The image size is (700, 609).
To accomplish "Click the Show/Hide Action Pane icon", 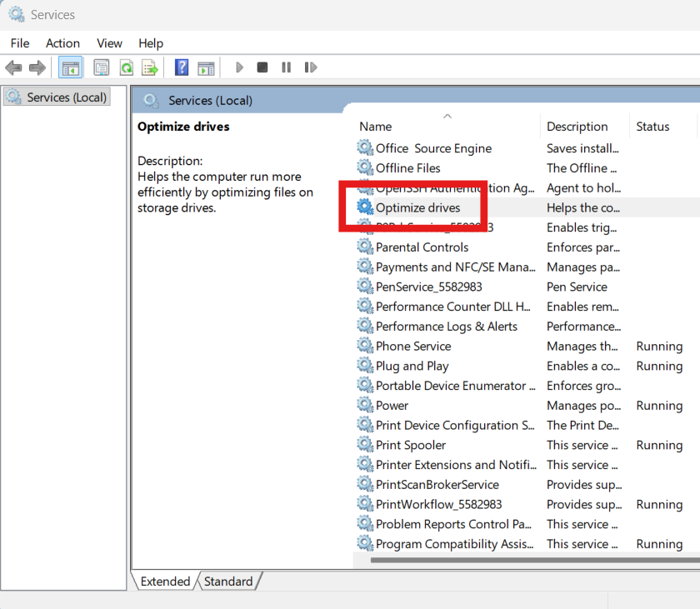I will point(206,67).
